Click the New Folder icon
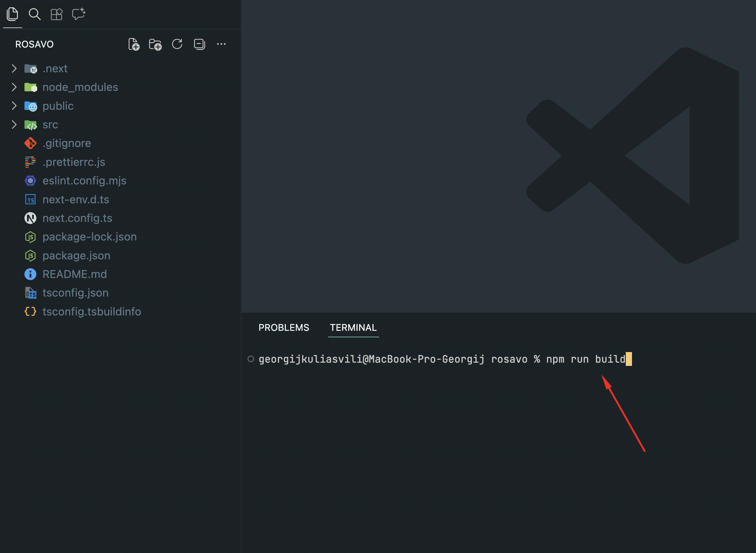This screenshot has height=553, width=756. click(x=155, y=44)
